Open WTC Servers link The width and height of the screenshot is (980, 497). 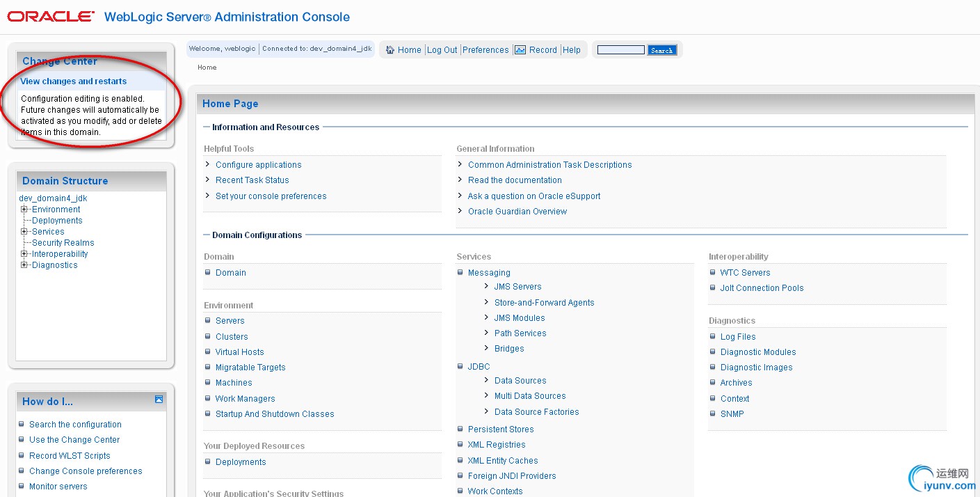[x=746, y=273]
